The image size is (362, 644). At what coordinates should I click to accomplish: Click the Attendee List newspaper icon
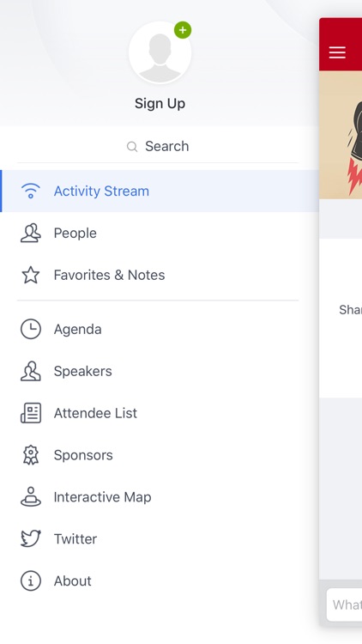click(31, 413)
